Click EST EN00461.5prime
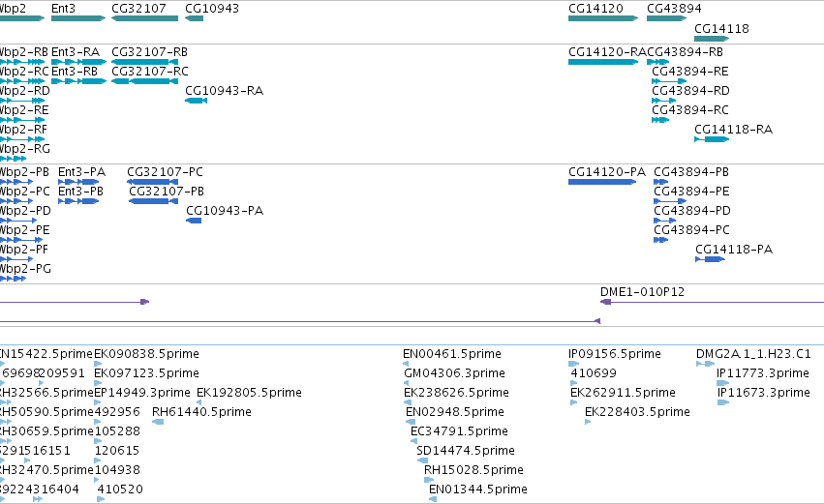The height and width of the screenshot is (504, 824). (406, 364)
